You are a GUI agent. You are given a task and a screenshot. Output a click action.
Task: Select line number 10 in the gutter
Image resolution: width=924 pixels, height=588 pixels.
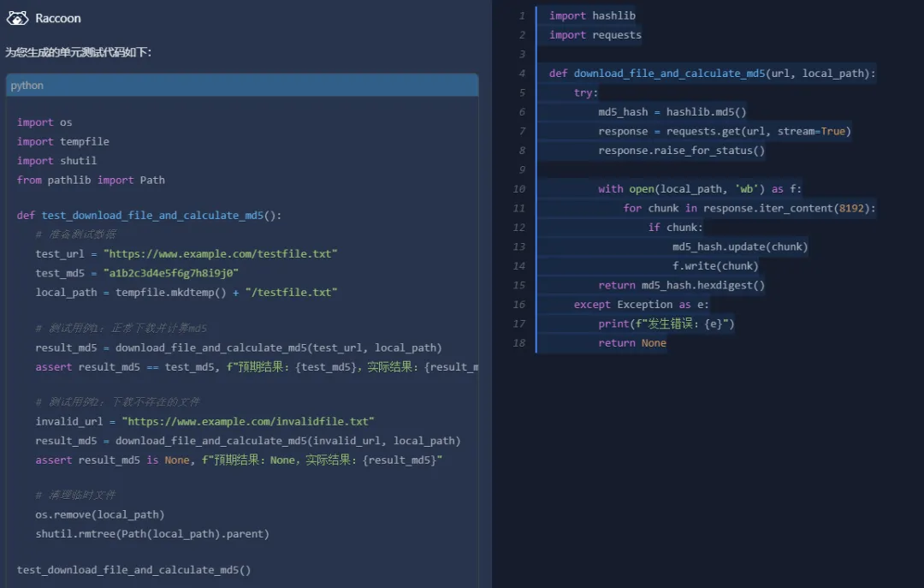point(519,189)
